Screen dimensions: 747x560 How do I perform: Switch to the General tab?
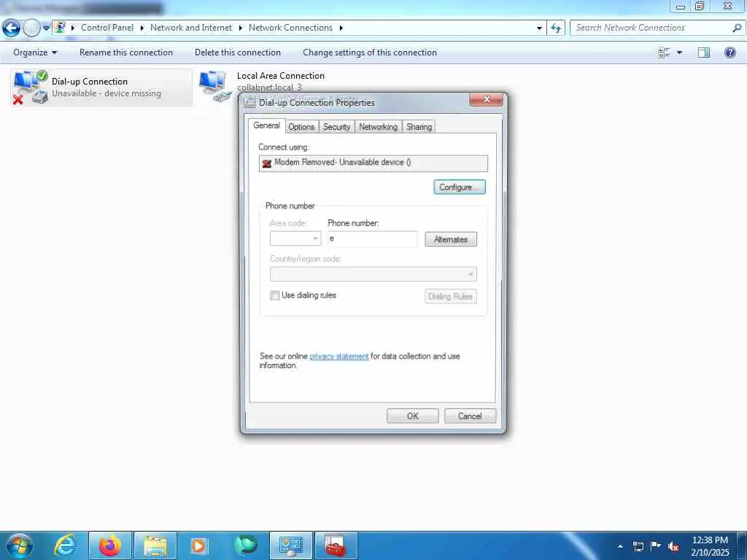click(x=266, y=125)
